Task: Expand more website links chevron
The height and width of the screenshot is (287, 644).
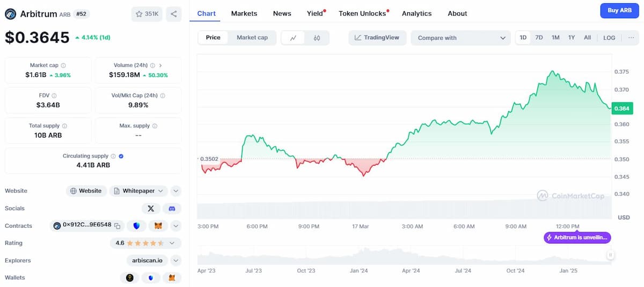Action: pos(176,191)
